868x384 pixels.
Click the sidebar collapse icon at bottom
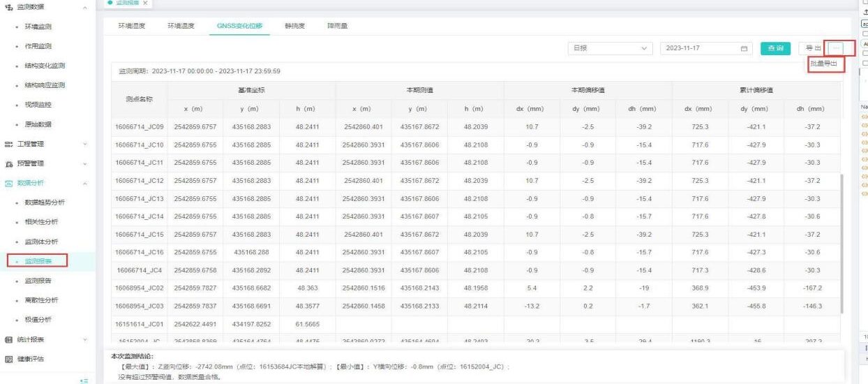(86, 380)
